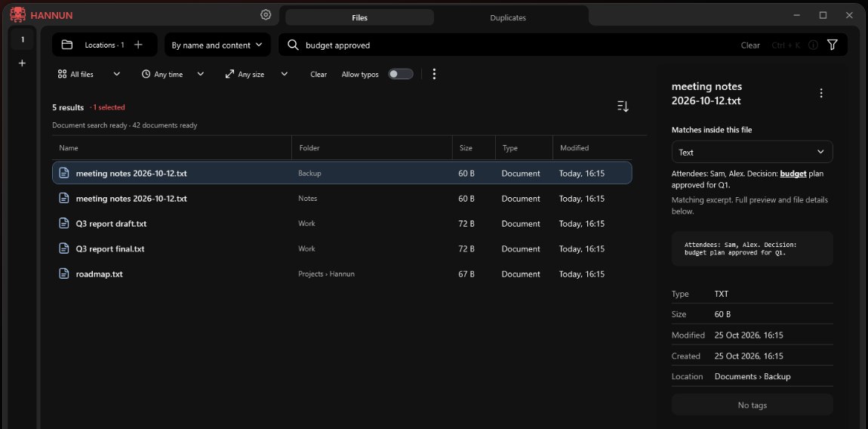Select meeting notes file in Backup folder

342,173
